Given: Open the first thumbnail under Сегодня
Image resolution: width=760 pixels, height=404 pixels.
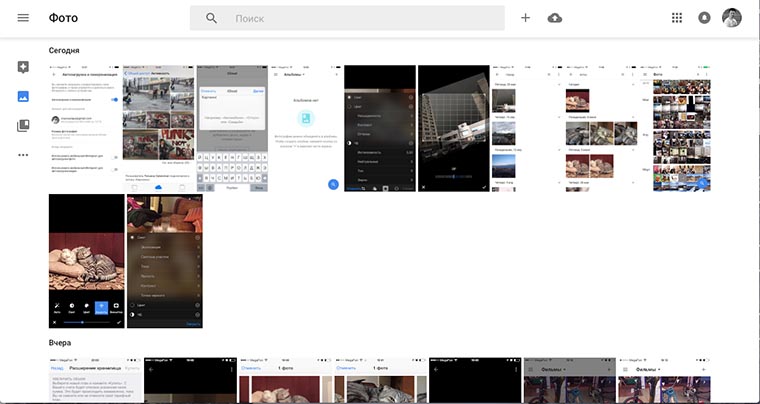Looking at the screenshot, I should (85, 127).
